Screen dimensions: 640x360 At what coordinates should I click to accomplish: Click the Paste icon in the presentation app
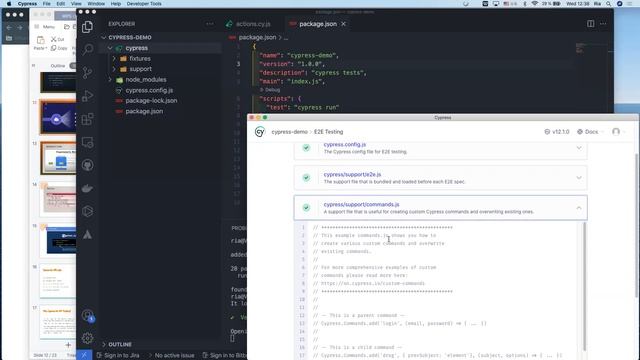click(40, 40)
